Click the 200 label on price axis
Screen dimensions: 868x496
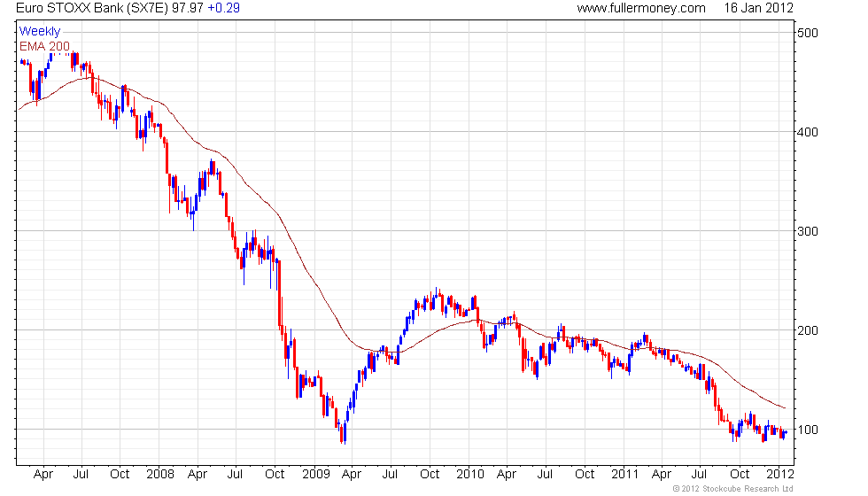807,329
